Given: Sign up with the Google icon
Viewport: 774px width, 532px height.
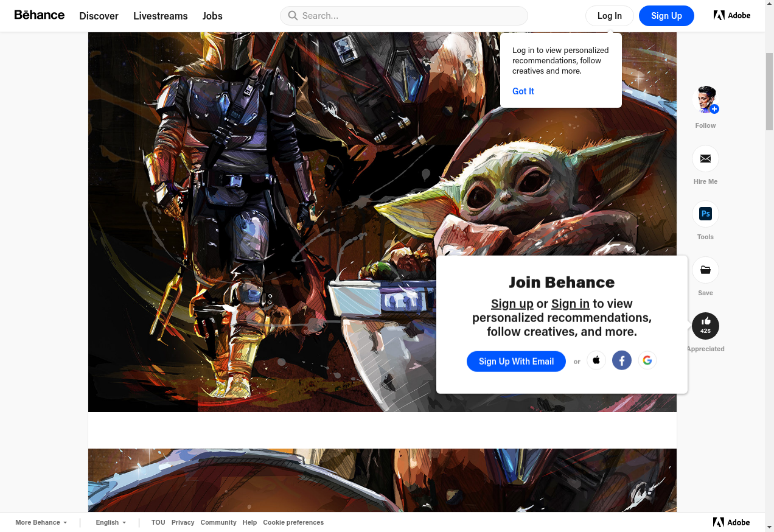Looking at the screenshot, I should pos(647,360).
